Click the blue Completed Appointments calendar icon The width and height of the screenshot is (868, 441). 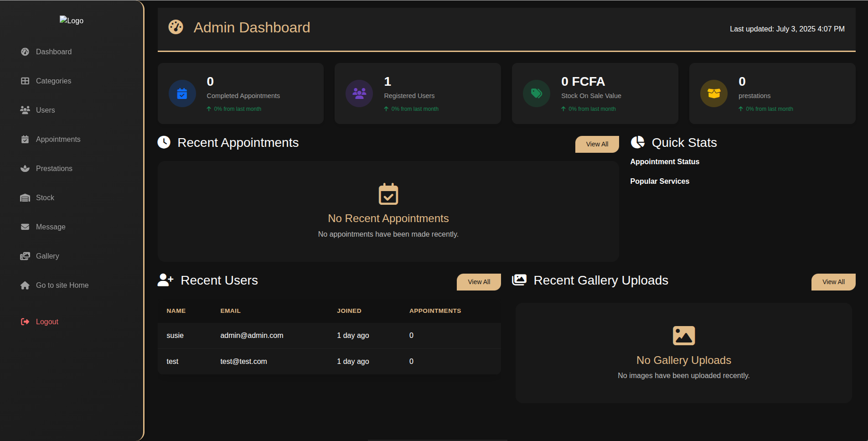tap(182, 94)
